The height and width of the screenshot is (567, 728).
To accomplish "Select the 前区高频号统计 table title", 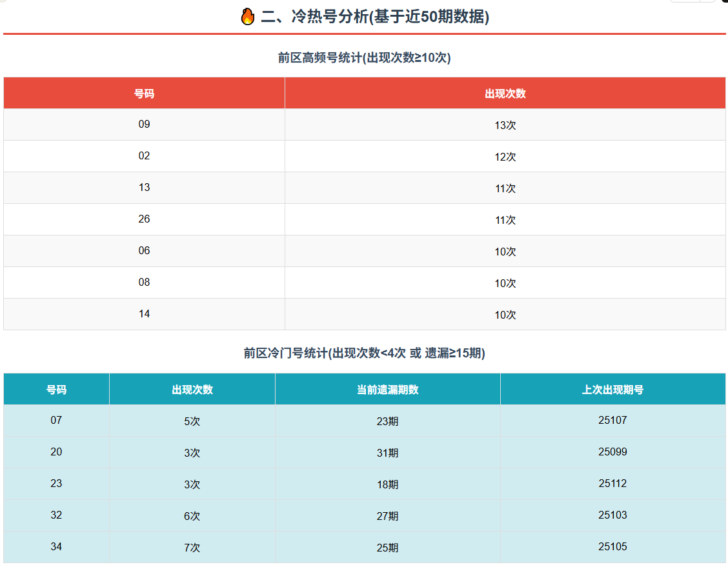I will [x=364, y=58].
